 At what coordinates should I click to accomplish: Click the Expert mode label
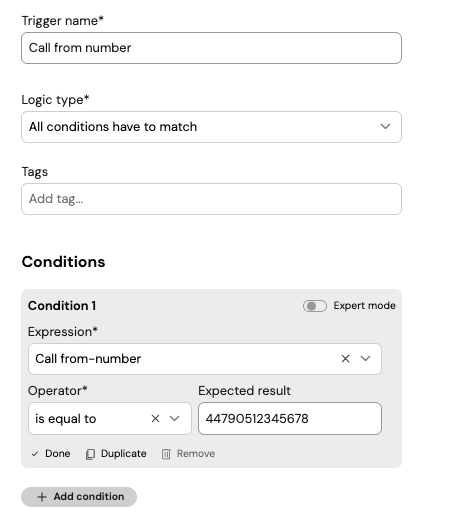pos(364,306)
